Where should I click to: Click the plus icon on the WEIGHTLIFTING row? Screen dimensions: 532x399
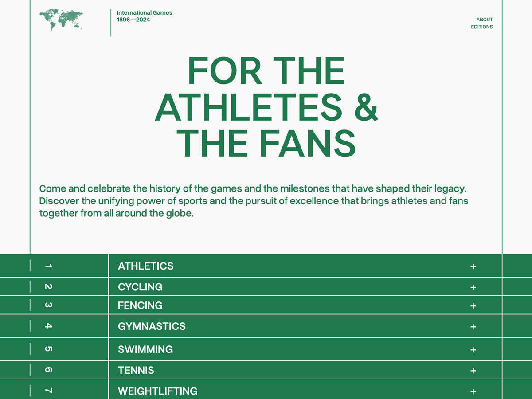pyautogui.click(x=473, y=391)
